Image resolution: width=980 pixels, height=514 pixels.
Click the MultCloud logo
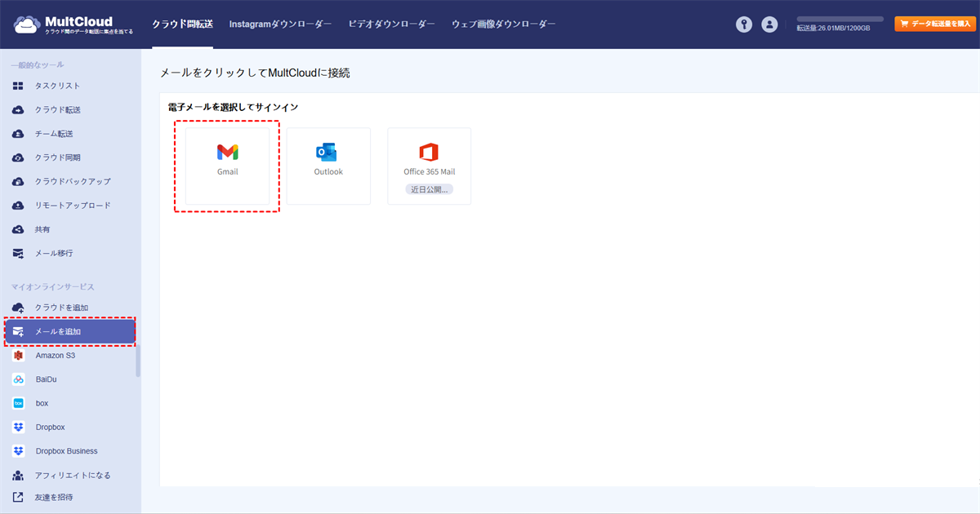click(73, 24)
